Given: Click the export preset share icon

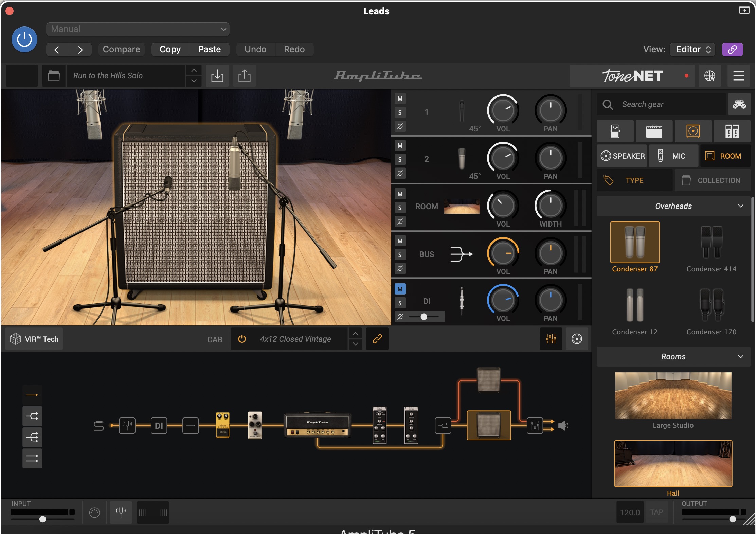Looking at the screenshot, I should click(244, 75).
